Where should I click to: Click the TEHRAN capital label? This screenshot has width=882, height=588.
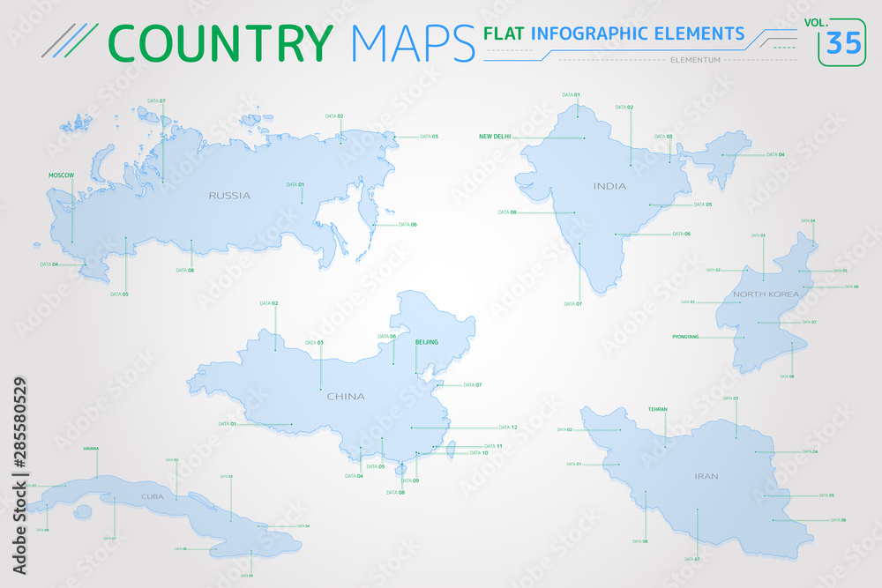(658, 409)
